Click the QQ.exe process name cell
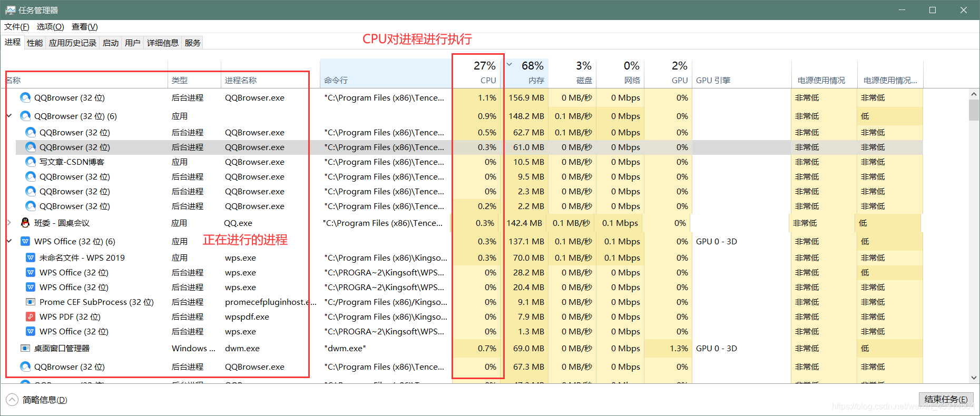This screenshot has height=416, width=980. [238, 223]
